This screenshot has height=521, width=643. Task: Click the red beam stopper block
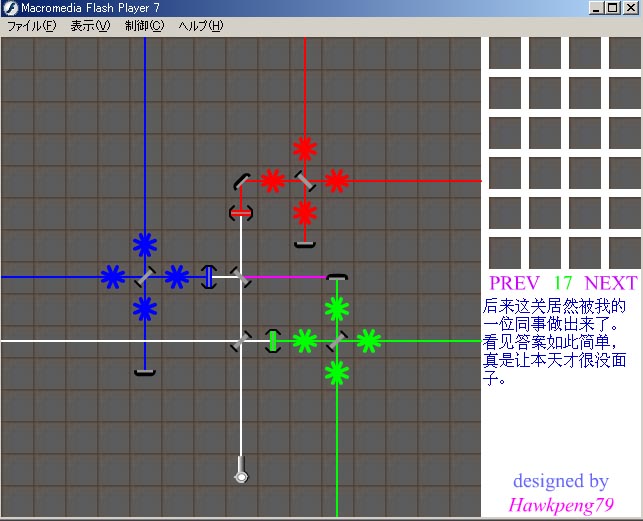[x=305, y=245]
